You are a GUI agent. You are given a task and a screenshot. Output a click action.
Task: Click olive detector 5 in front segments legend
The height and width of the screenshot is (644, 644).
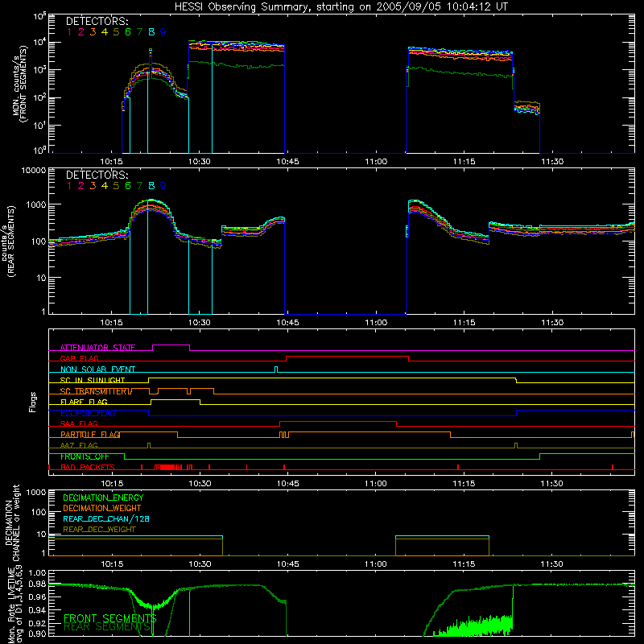click(x=116, y=32)
